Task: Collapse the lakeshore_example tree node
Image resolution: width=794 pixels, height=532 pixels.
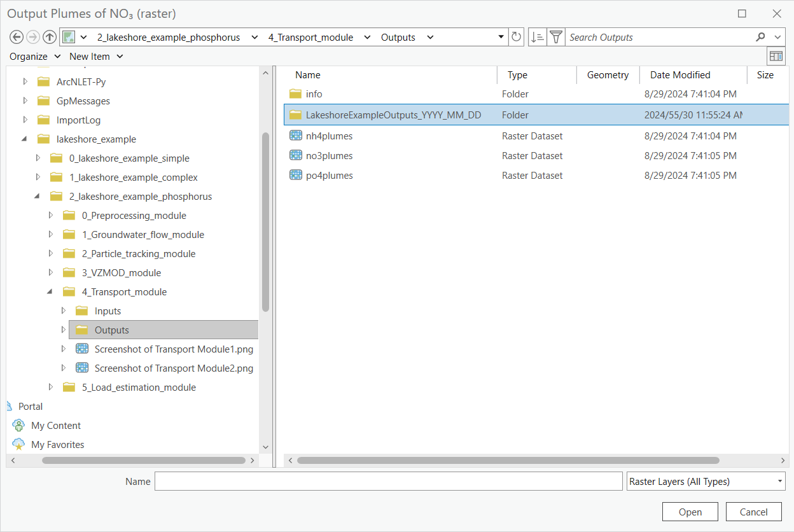Action: click(x=25, y=139)
